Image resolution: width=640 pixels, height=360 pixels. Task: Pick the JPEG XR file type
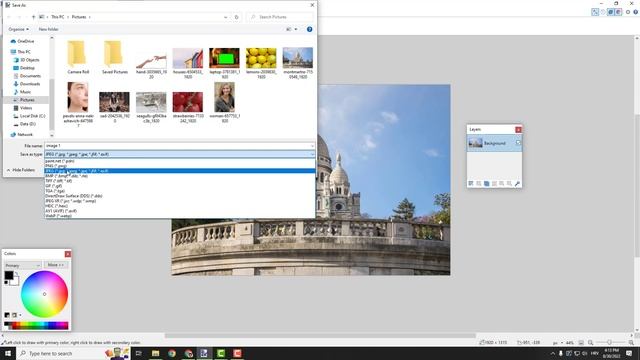click(180, 201)
